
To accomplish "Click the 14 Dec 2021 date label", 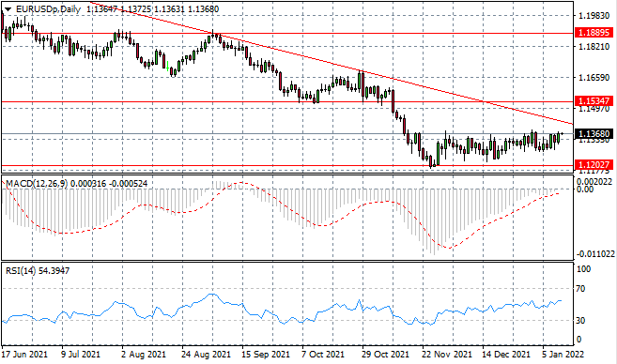I will 506,355.
